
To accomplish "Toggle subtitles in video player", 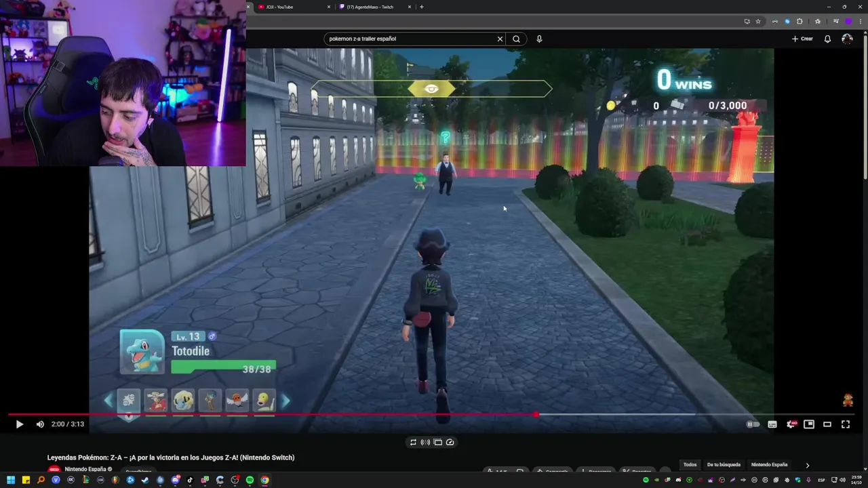I will 772,424.
